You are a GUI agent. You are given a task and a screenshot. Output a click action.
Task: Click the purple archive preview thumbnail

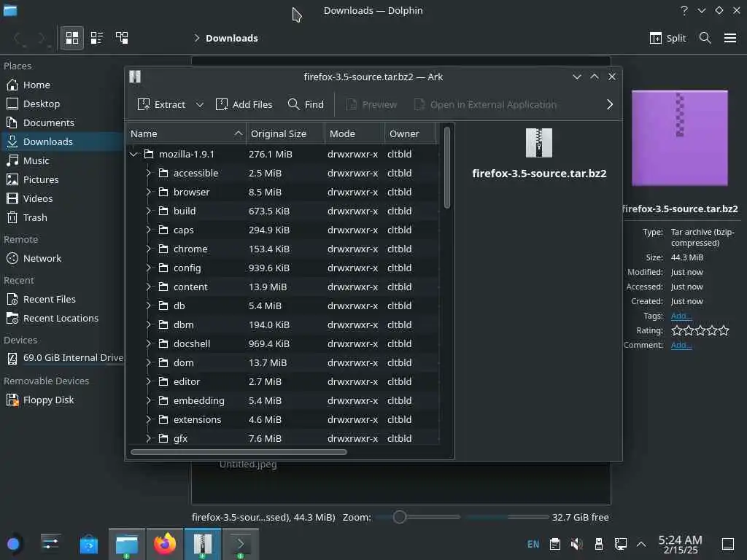[680, 138]
